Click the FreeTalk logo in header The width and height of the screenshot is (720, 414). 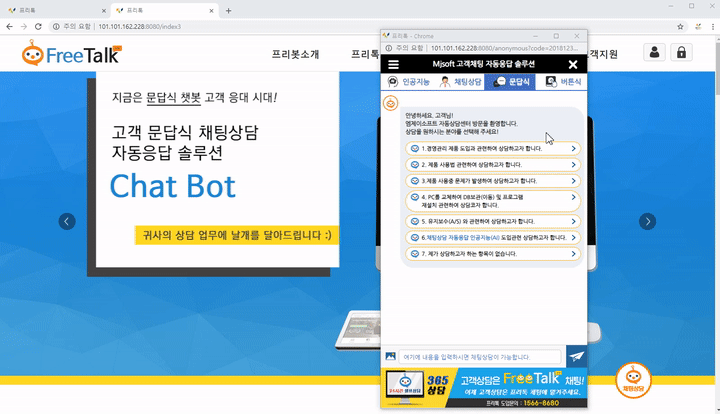[x=72, y=53]
